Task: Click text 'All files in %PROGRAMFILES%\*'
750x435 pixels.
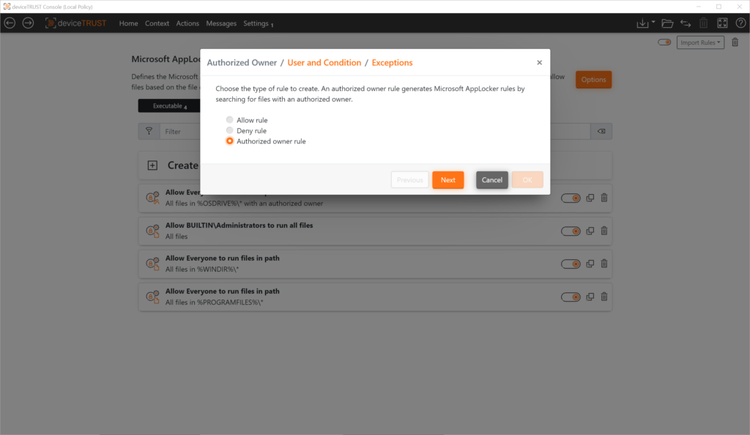Action: (x=214, y=302)
